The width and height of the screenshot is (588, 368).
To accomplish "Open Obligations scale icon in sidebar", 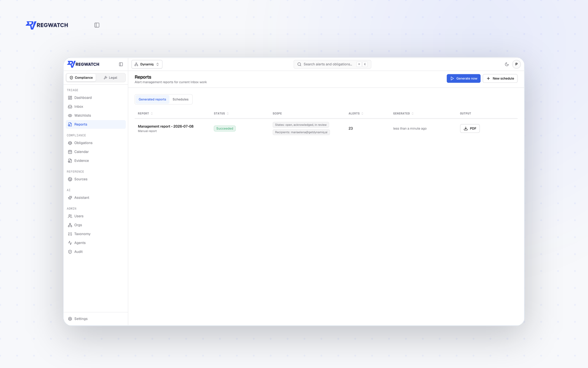I will [70, 143].
